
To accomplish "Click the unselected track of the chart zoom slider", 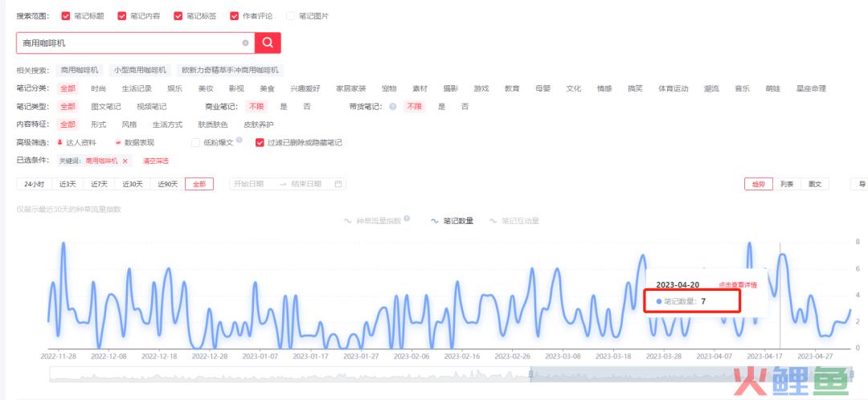I will [x=289, y=374].
